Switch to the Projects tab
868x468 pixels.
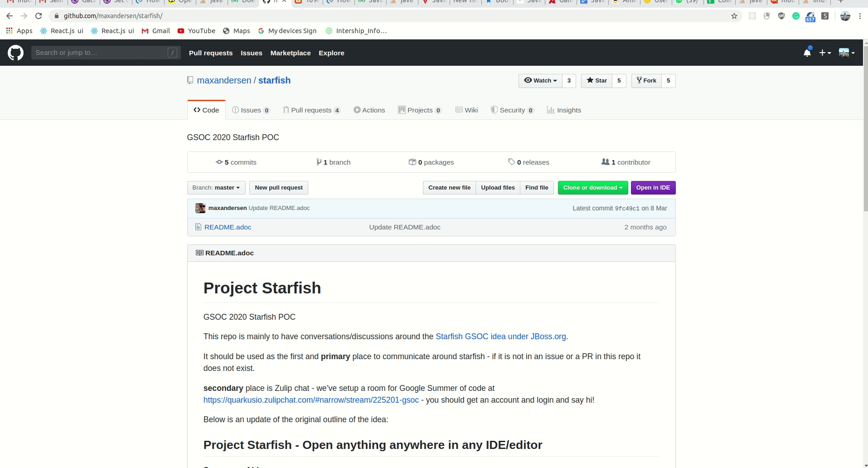coord(420,110)
